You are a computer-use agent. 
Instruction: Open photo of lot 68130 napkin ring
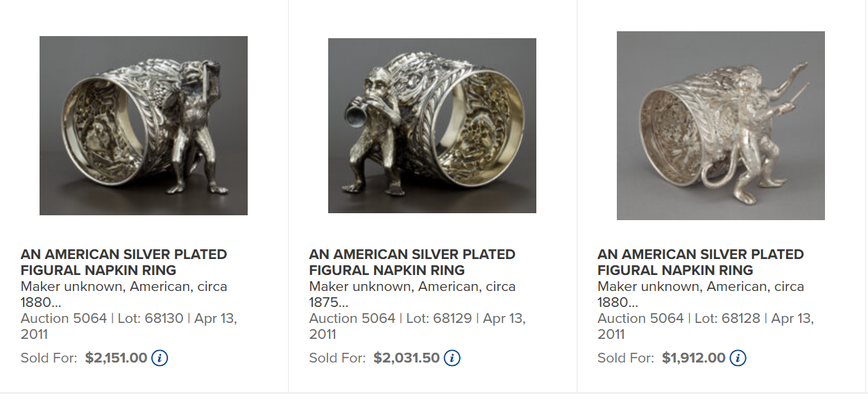(x=144, y=126)
